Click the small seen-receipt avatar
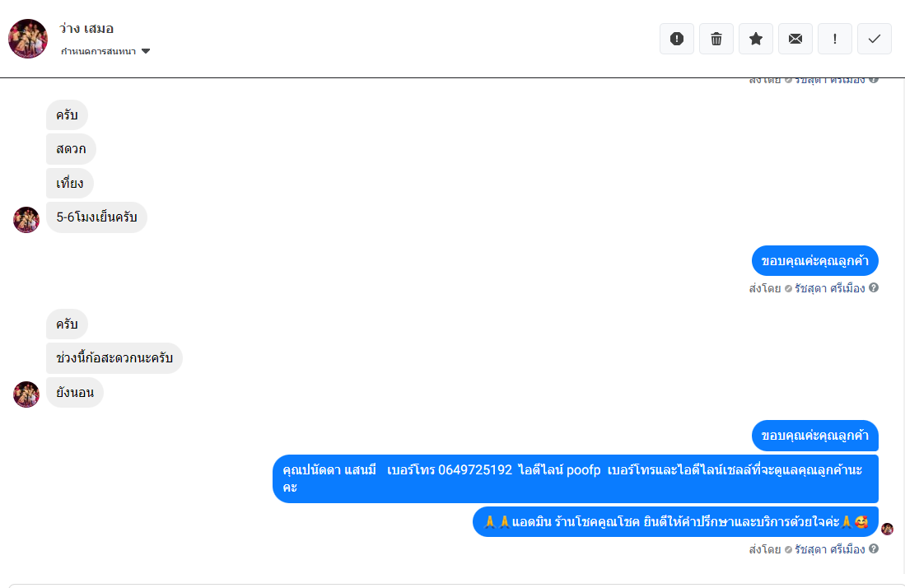Image resolution: width=905 pixels, height=588 pixels. click(x=887, y=529)
